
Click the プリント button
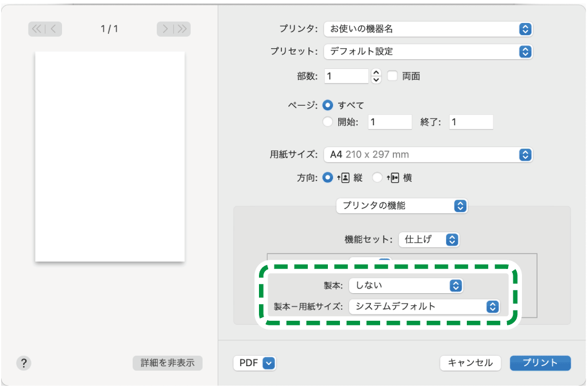click(x=539, y=363)
